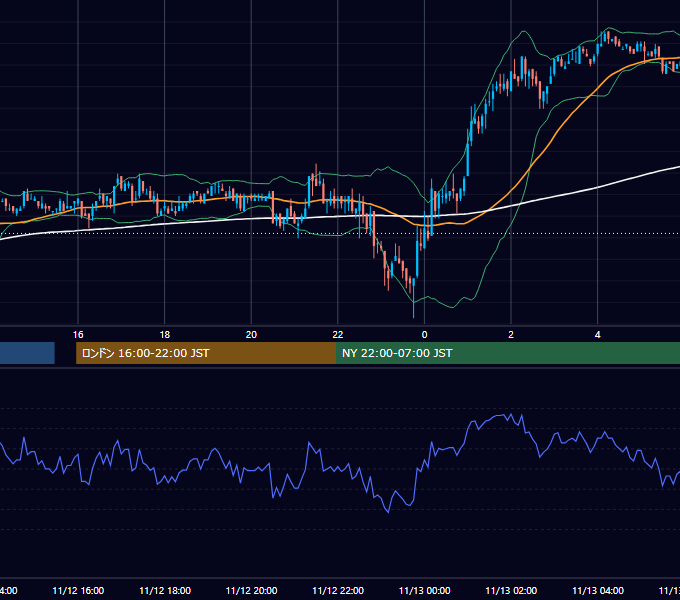Click the 11/12 18:00 date label
The width and height of the screenshot is (680, 600).
tap(165, 590)
